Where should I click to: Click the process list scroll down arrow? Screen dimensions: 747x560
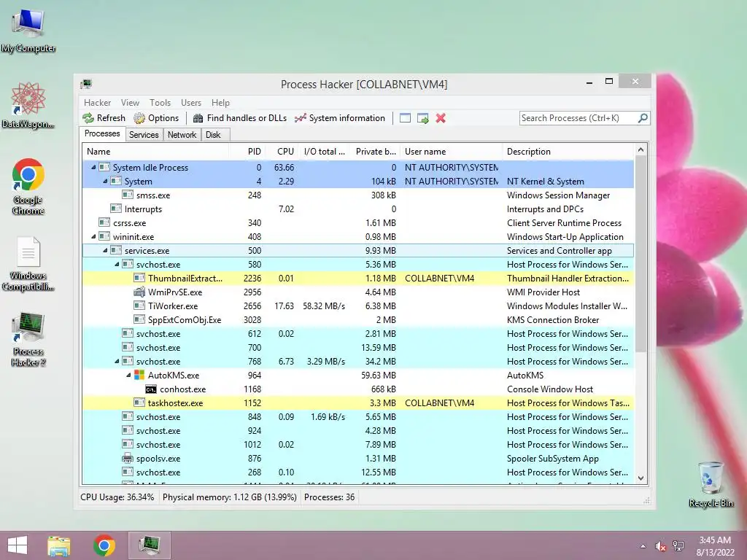pyautogui.click(x=640, y=478)
